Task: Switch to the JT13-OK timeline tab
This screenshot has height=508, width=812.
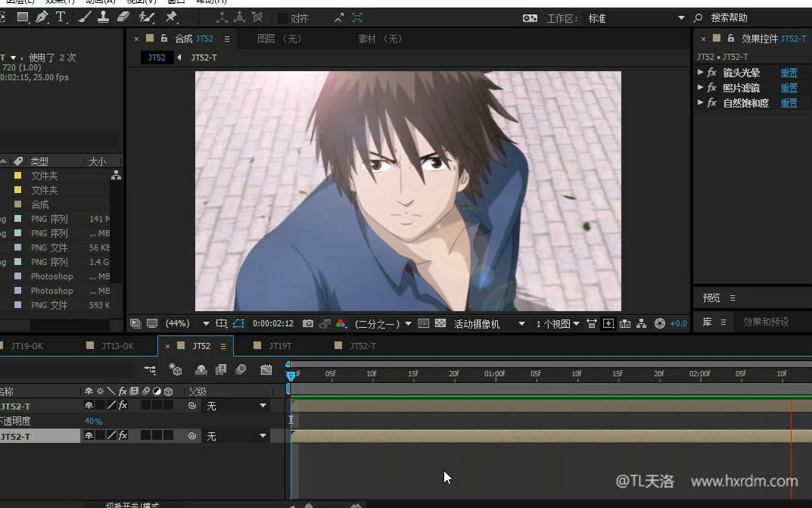Action: tap(117, 346)
